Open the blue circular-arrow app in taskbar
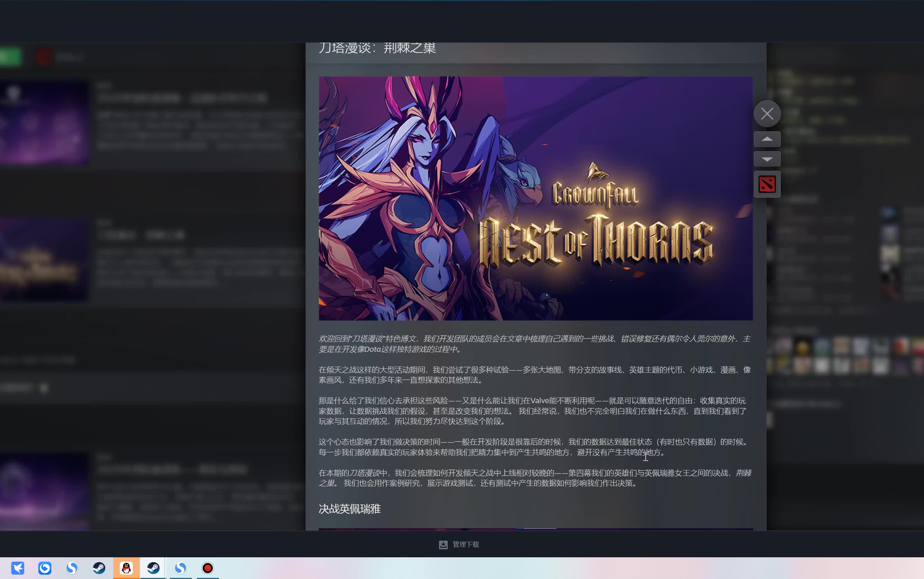This screenshot has height=579, width=924. [45, 568]
